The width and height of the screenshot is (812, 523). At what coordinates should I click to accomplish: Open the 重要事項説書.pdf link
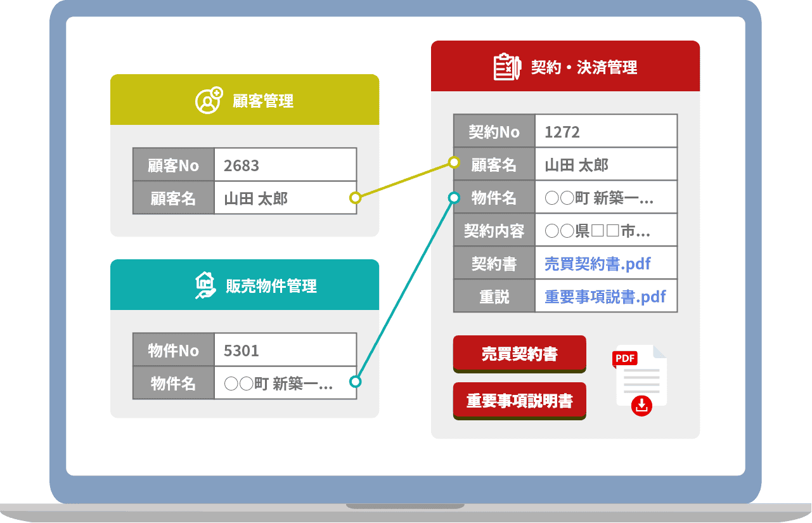[x=605, y=297]
